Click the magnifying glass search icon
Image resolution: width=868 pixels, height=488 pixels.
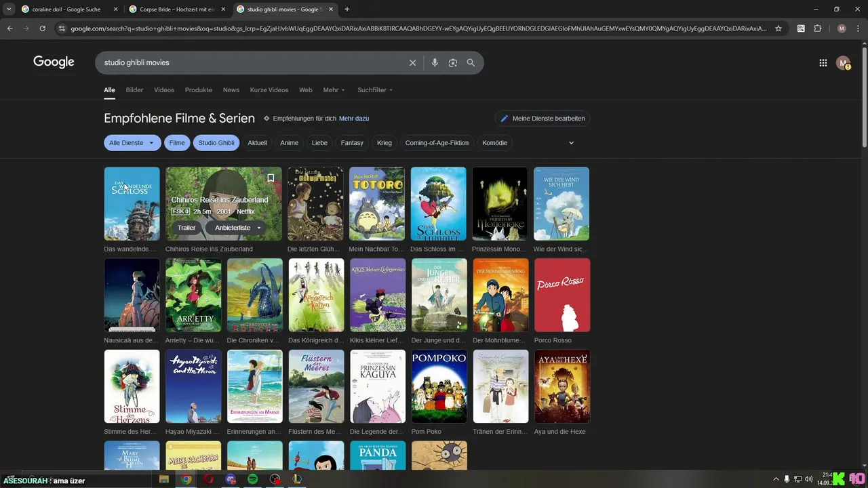click(x=471, y=62)
